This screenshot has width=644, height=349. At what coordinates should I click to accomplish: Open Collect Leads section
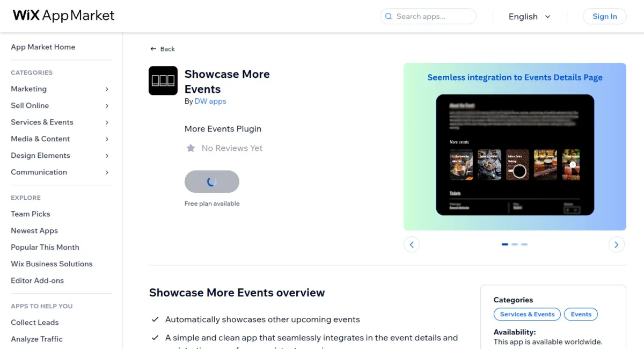coord(35,323)
